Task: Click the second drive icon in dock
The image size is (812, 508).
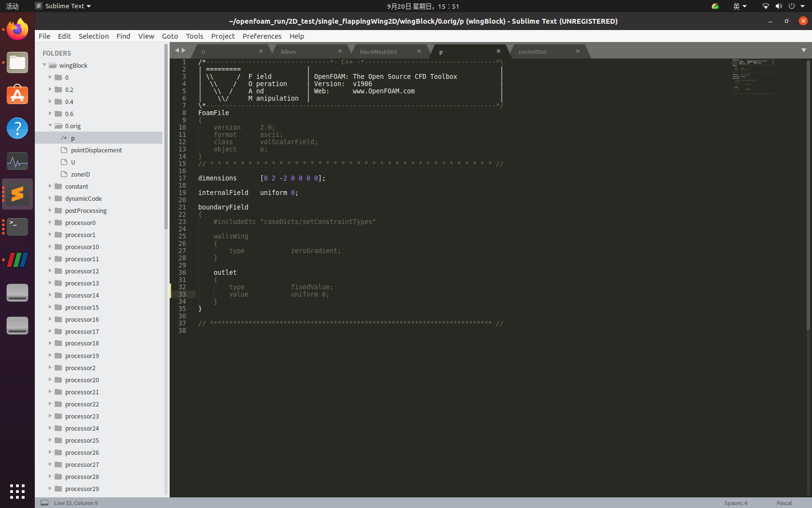Action: click(17, 326)
